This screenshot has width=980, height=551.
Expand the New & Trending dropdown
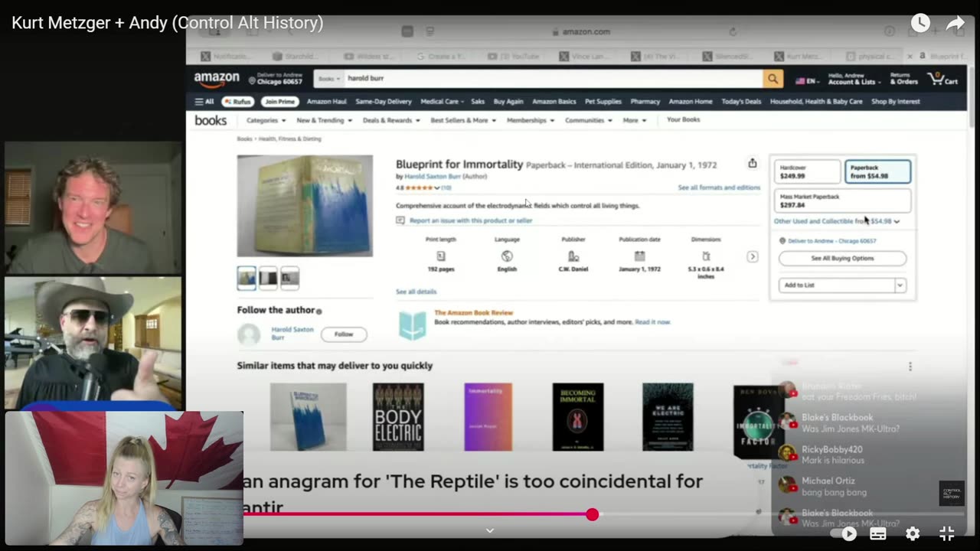pos(325,120)
